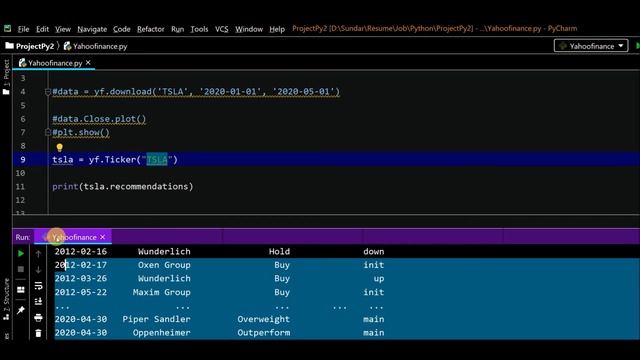This screenshot has height=360, width=640.
Task: Click Outperform grade in console output
Action: [264, 333]
